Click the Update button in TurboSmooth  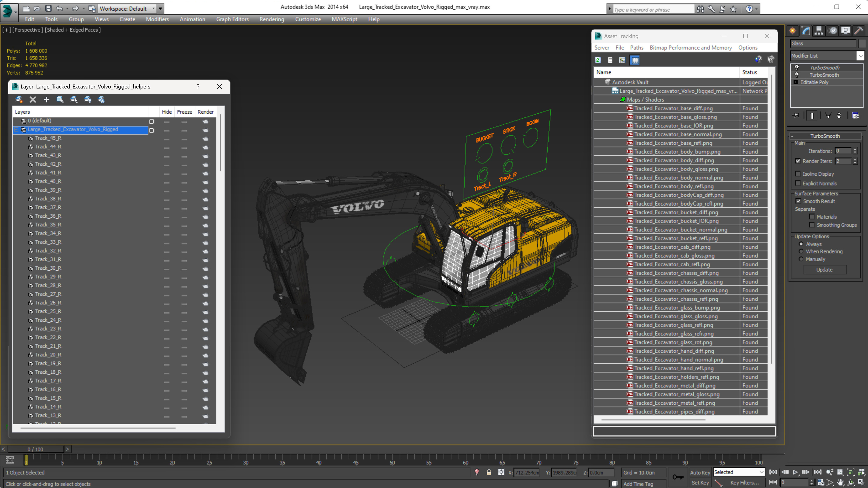pos(824,269)
